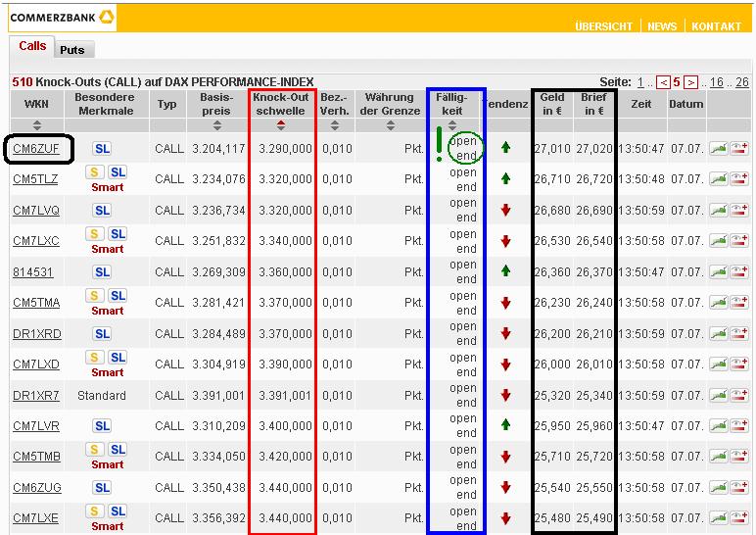Open the chart icon for DR1XR7
756x535 pixels.
tap(718, 395)
